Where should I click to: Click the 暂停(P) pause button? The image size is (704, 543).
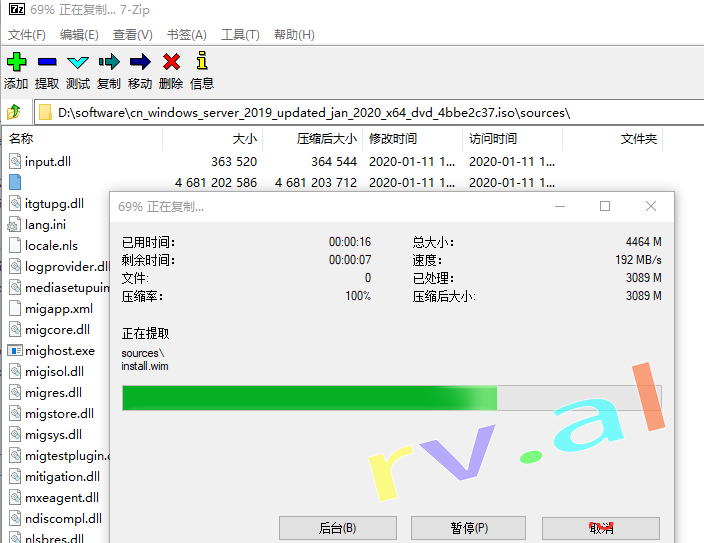[x=469, y=528]
